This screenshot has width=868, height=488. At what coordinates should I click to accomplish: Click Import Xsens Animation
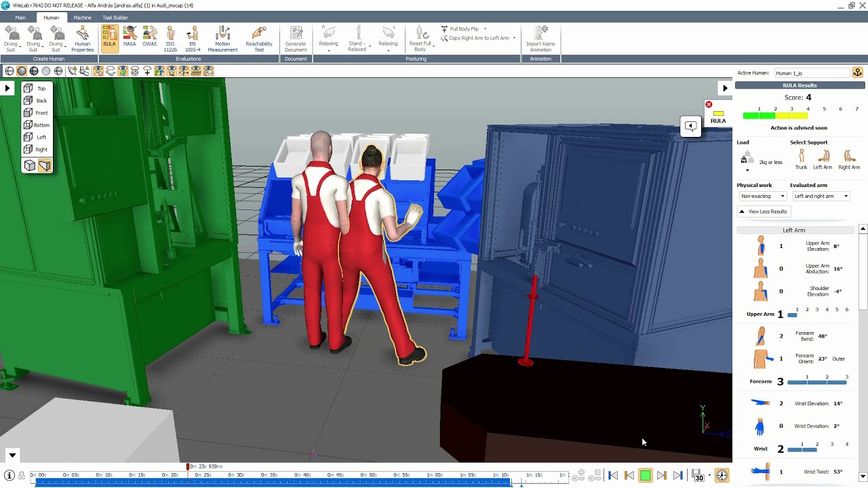(x=540, y=39)
